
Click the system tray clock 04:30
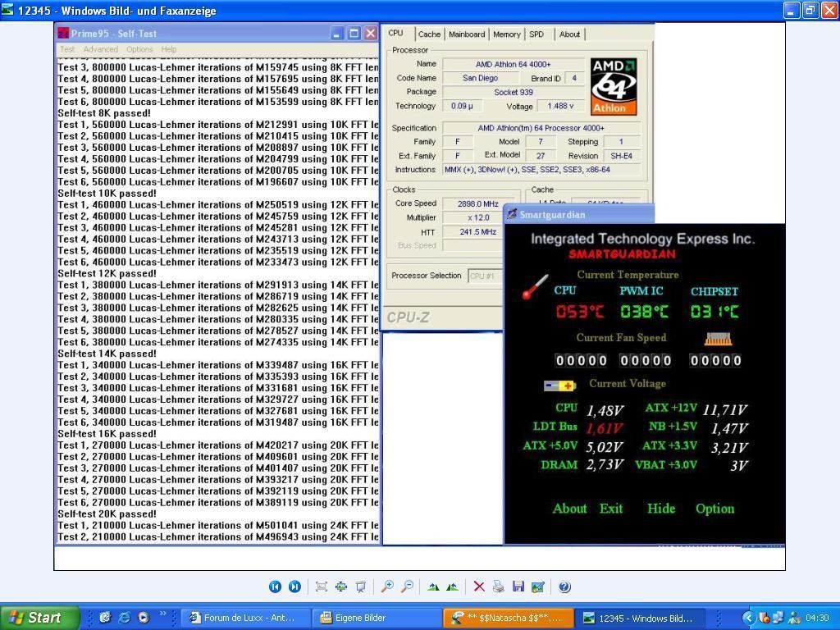tap(817, 618)
